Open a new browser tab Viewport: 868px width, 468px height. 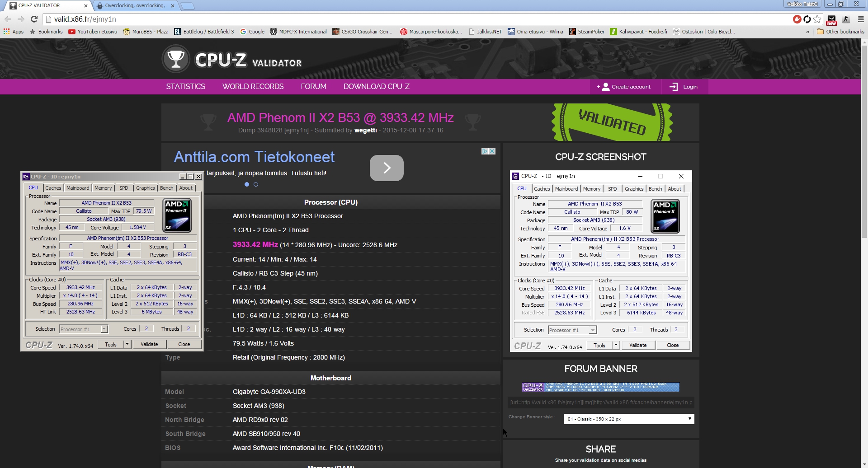tap(187, 6)
